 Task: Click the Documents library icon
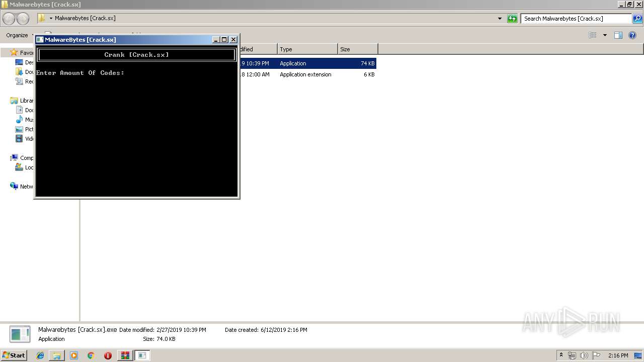click(x=19, y=110)
